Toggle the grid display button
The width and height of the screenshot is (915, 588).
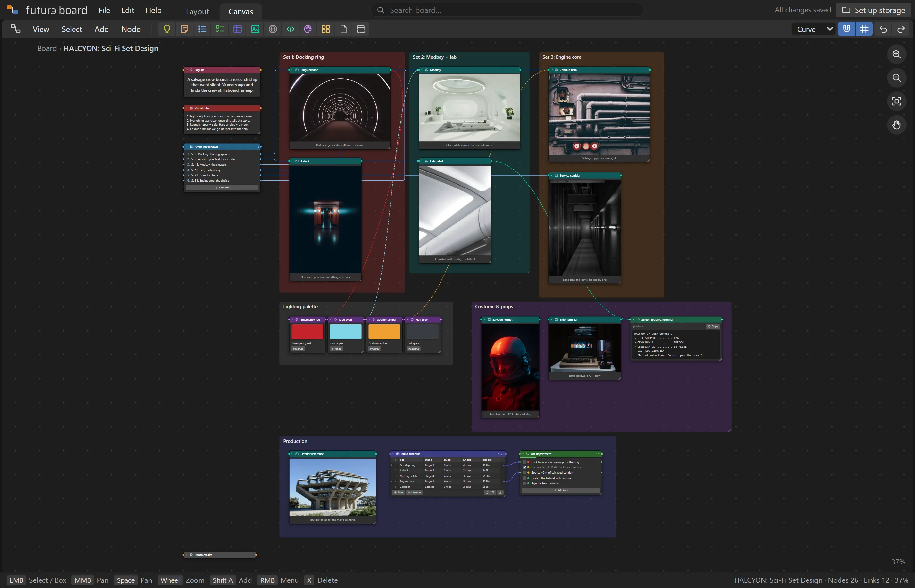[x=864, y=29]
